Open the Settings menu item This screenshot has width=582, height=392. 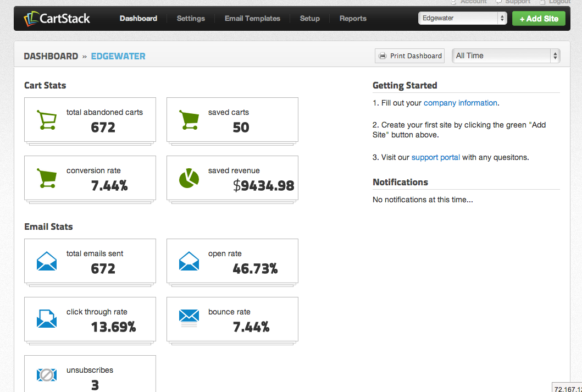[191, 19]
